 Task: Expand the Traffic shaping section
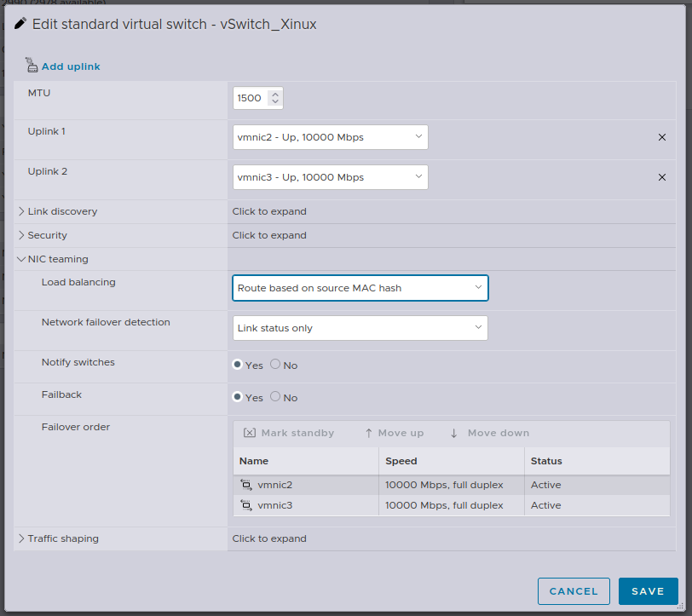pyautogui.click(x=22, y=538)
